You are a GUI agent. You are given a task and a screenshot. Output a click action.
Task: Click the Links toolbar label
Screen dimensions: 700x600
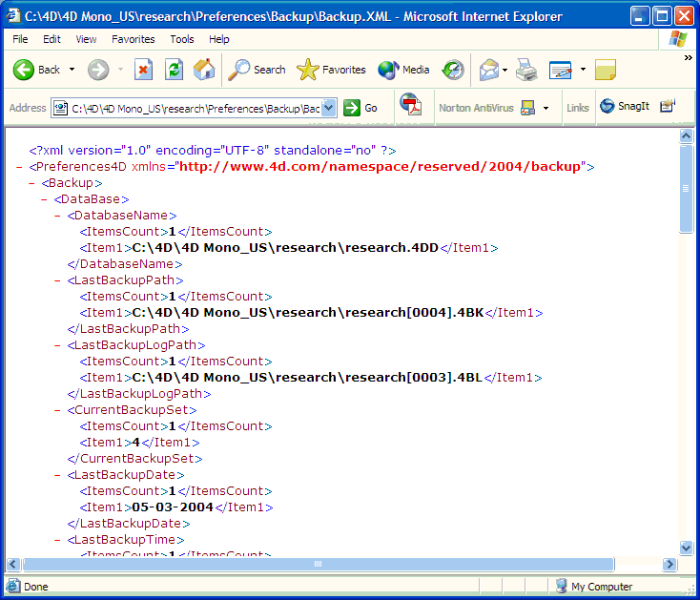(577, 108)
